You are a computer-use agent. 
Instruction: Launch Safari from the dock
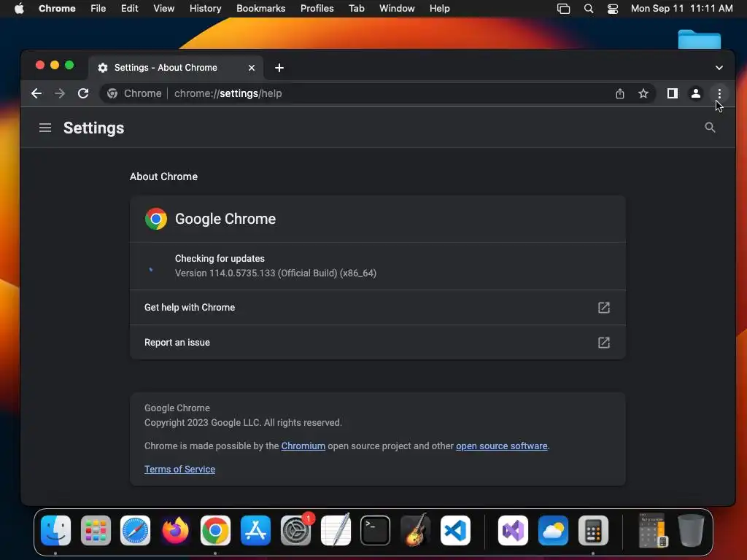[x=135, y=531]
